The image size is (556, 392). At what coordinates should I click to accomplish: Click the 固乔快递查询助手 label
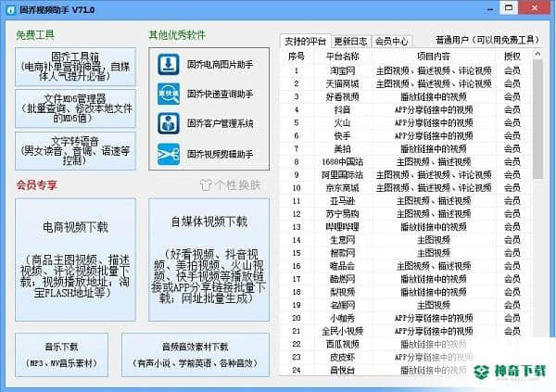[221, 94]
